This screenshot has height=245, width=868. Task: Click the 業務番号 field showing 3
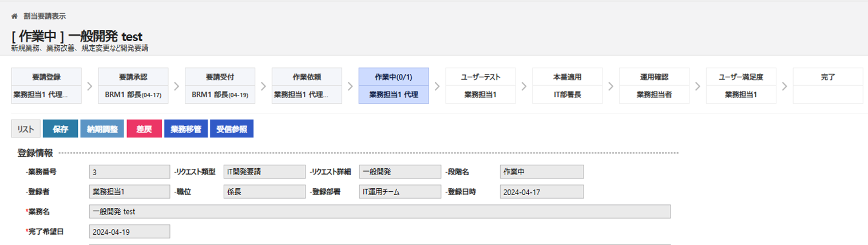coord(130,172)
